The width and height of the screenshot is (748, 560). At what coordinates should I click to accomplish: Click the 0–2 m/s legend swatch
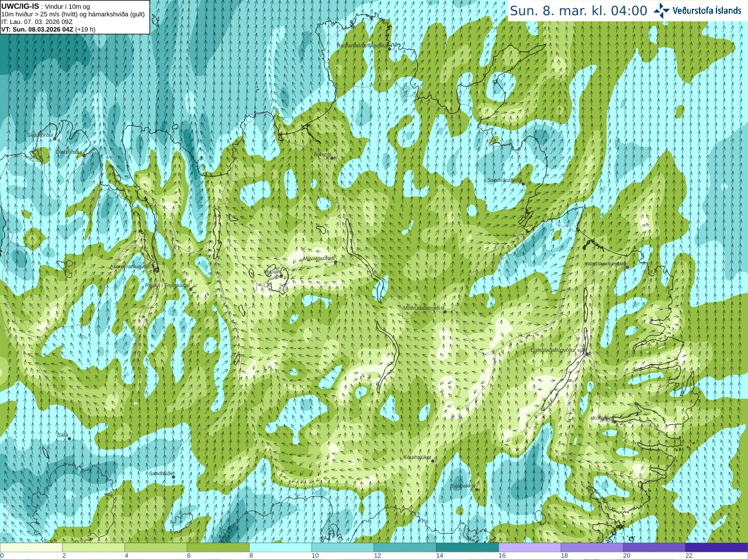click(x=31, y=548)
